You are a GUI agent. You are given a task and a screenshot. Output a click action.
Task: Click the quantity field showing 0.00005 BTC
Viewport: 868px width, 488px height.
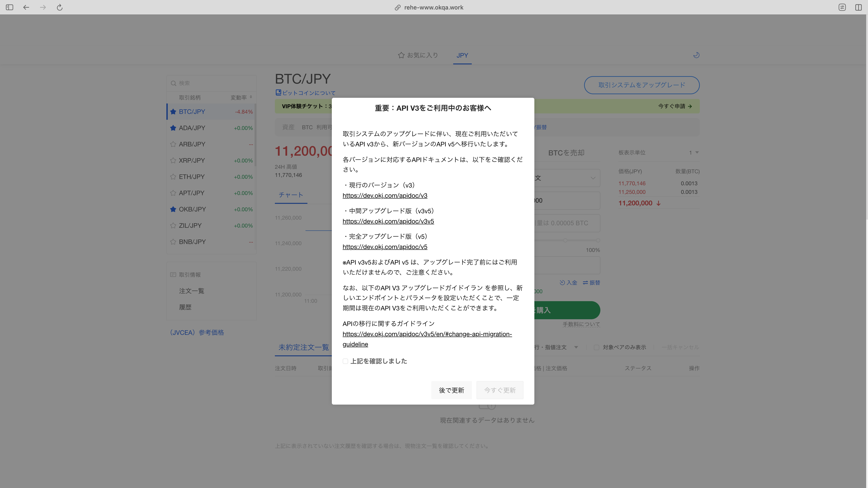click(x=567, y=223)
